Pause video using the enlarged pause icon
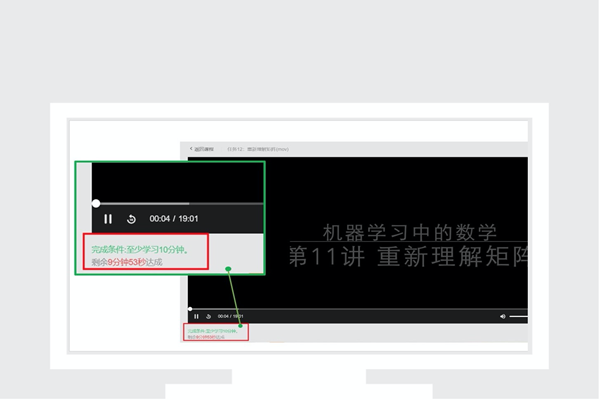600x400 pixels. tap(108, 219)
